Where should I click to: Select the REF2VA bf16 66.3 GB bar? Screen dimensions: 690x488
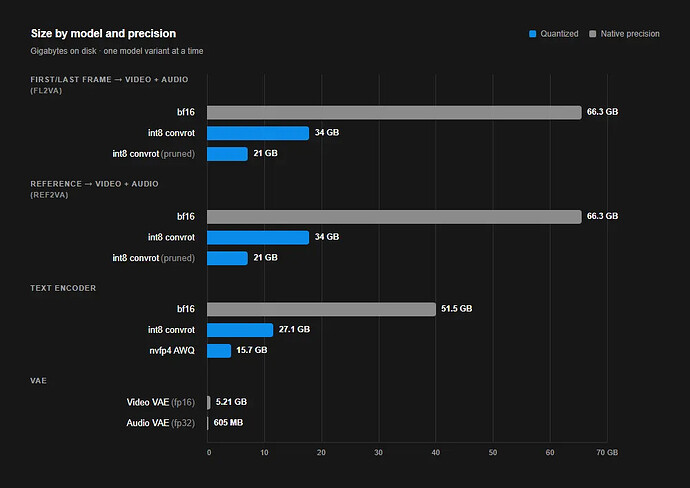coord(394,216)
